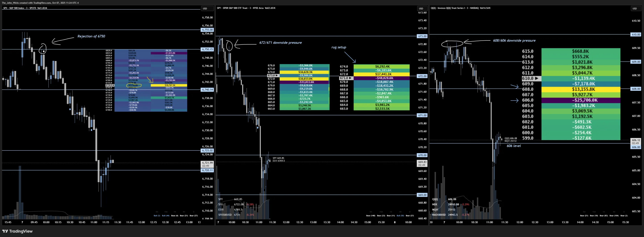Image resolution: width=644 pixels, height=237 pixels.
Task: Select the 608.00 level label on QQQ
Action: [636, 89]
